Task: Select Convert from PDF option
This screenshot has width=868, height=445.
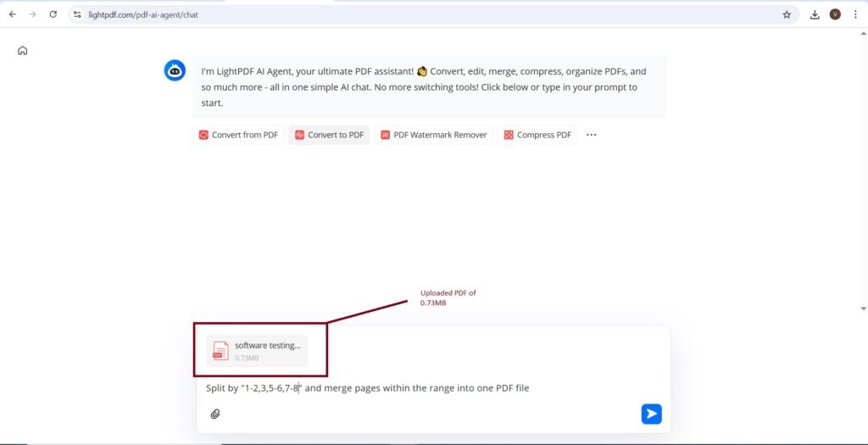Action: coord(238,135)
